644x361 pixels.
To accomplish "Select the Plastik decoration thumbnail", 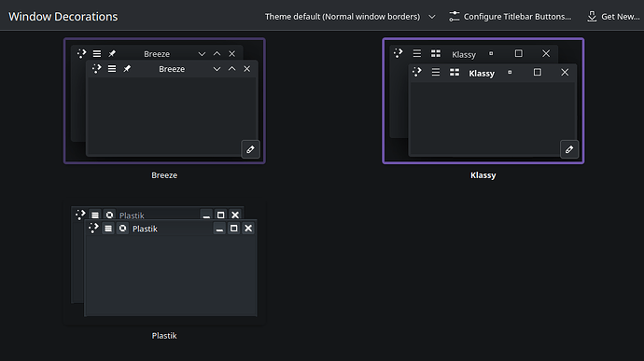I will pyautogui.click(x=164, y=261).
